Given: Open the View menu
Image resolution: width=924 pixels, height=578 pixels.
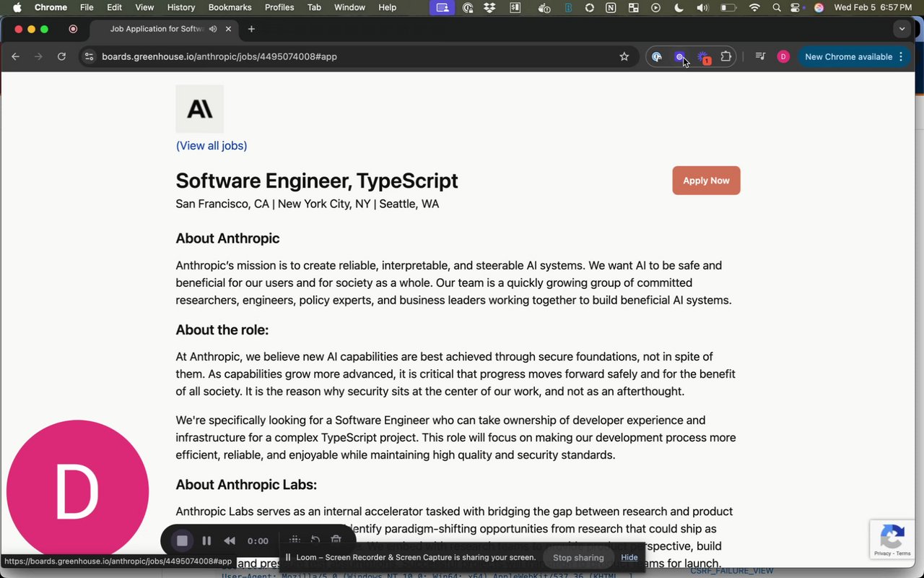Looking at the screenshot, I should 144,7.
